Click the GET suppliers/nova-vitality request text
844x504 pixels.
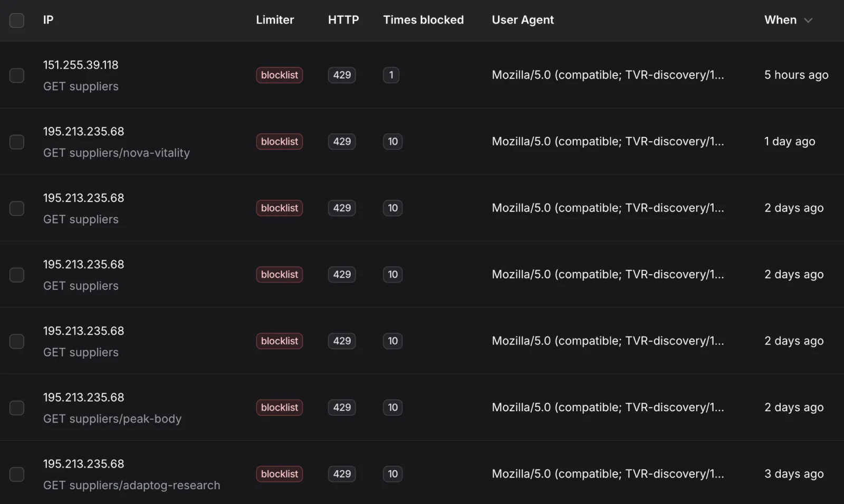tap(117, 153)
